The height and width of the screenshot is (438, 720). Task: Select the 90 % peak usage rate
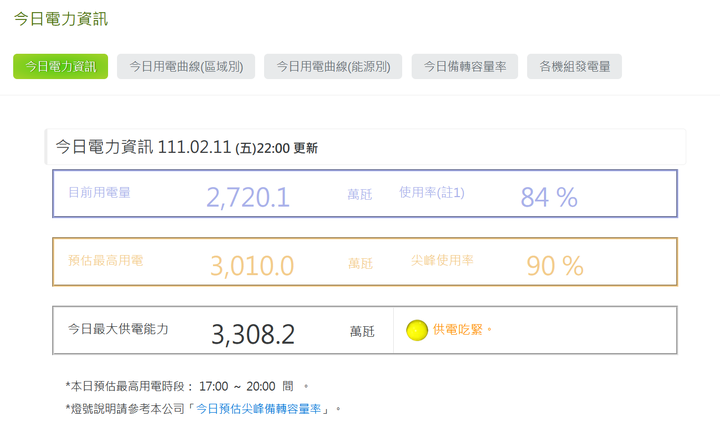[555, 266]
